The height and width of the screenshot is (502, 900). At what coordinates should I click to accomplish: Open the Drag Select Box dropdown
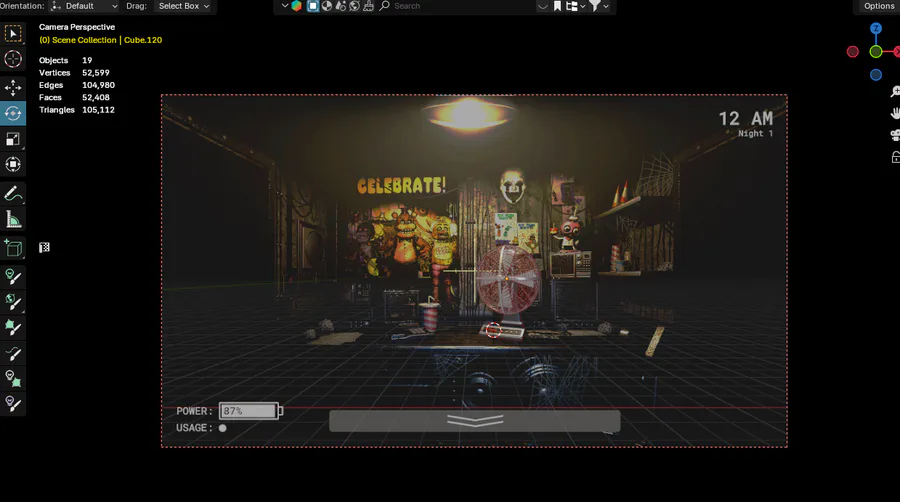[x=184, y=6]
